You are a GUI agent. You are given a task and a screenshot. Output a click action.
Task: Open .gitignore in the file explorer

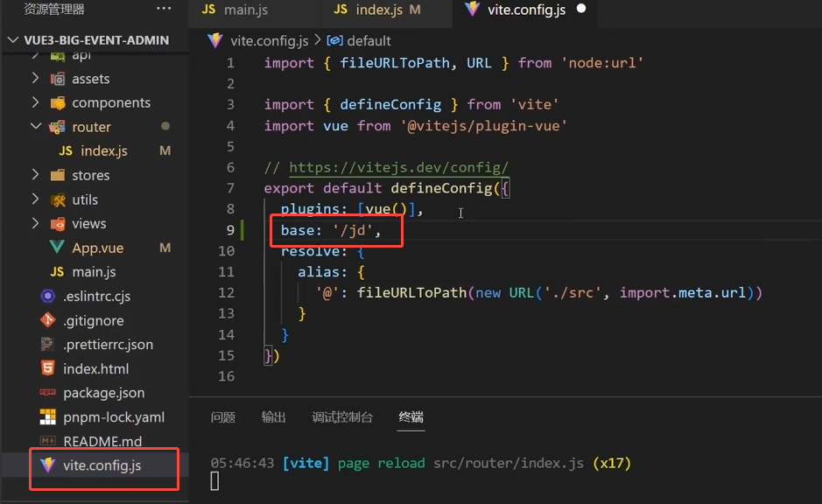click(x=95, y=320)
